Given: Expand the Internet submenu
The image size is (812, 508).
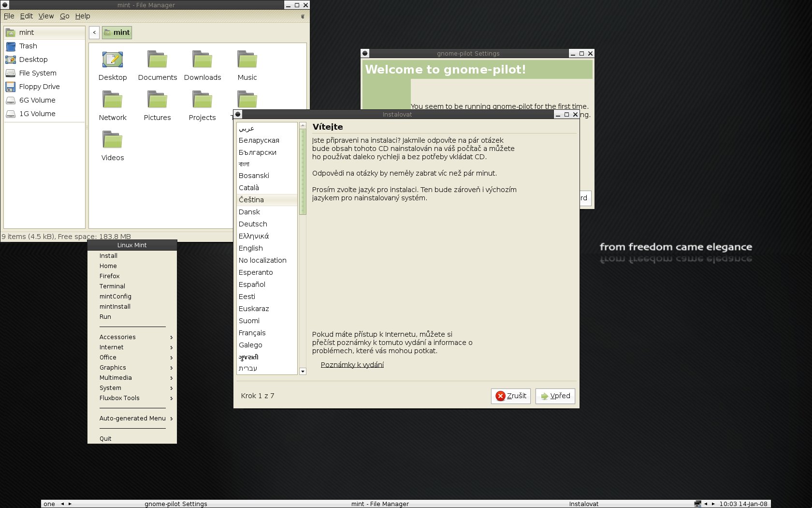Looking at the screenshot, I should tap(132, 347).
